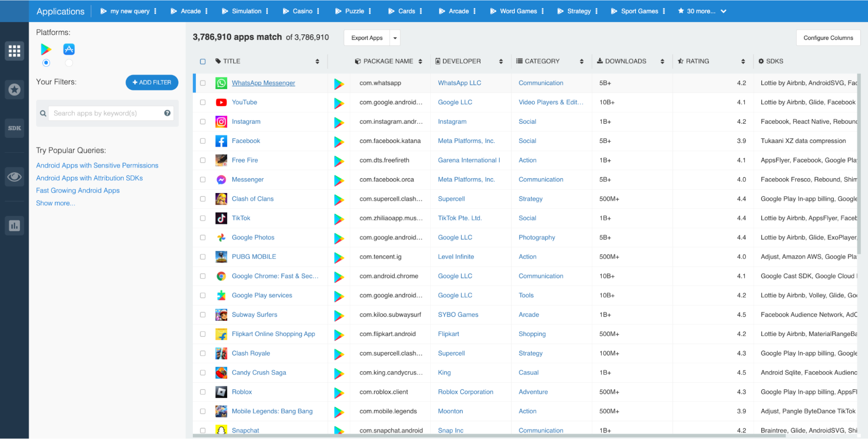The image size is (868, 439).
Task: Click the Google Play platform icon
Action: 46,50
